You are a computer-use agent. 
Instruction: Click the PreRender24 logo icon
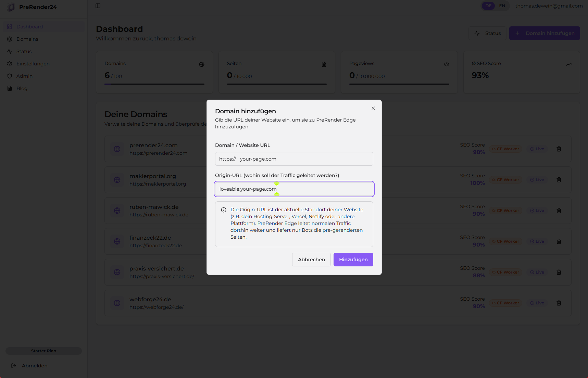pyautogui.click(x=11, y=7)
